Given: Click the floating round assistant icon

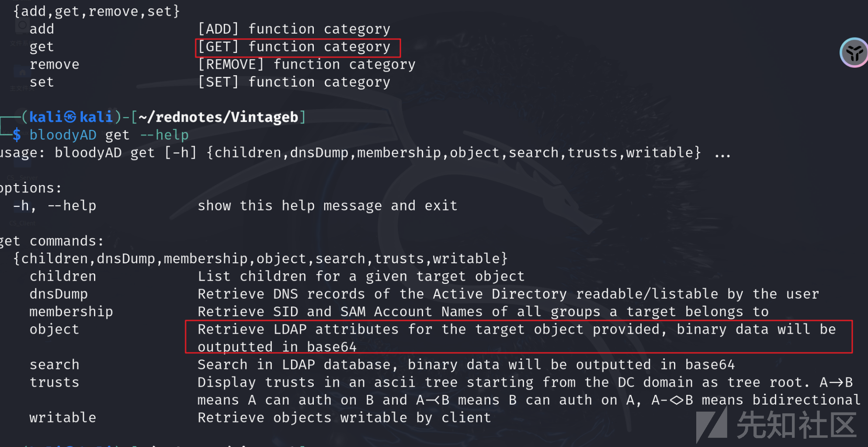Looking at the screenshot, I should [854, 53].
